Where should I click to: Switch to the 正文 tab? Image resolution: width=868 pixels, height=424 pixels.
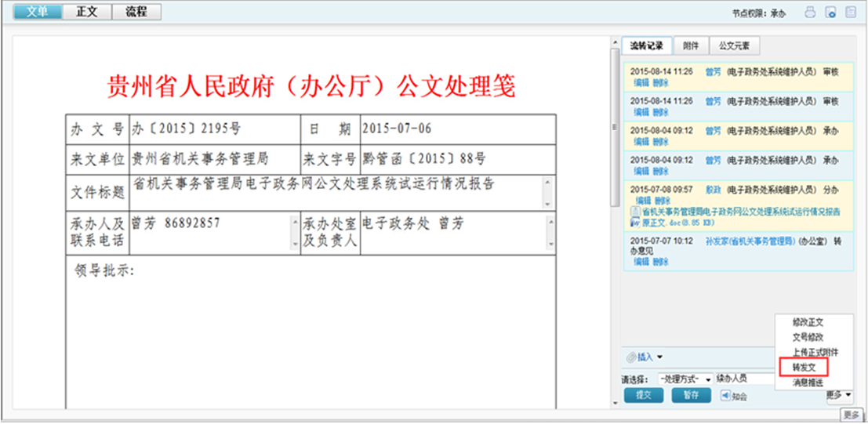point(86,12)
